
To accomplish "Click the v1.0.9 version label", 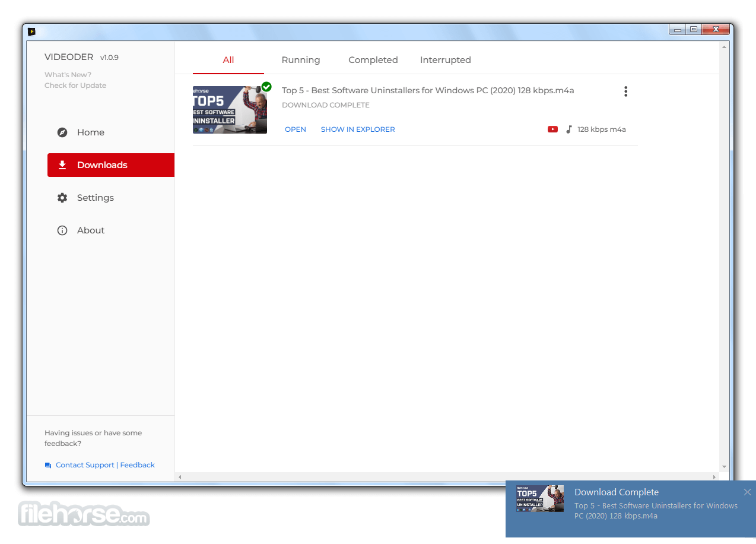I will 109,58.
